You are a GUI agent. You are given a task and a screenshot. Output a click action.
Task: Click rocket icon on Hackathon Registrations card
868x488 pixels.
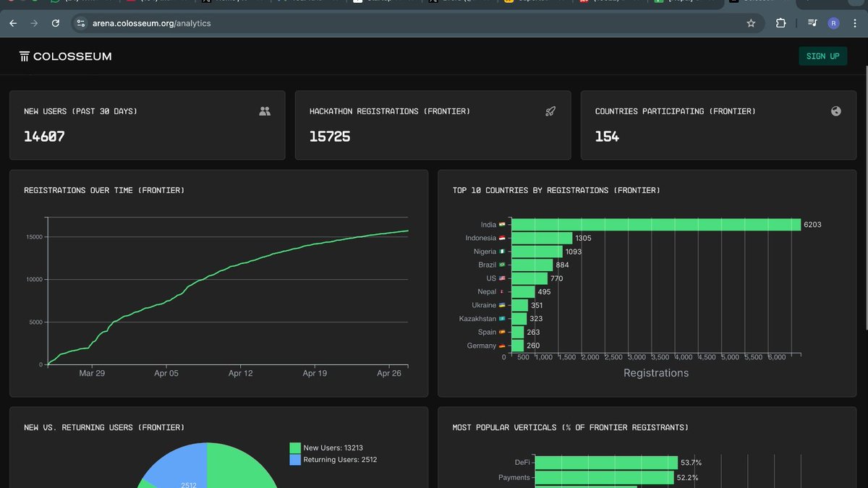(x=550, y=111)
